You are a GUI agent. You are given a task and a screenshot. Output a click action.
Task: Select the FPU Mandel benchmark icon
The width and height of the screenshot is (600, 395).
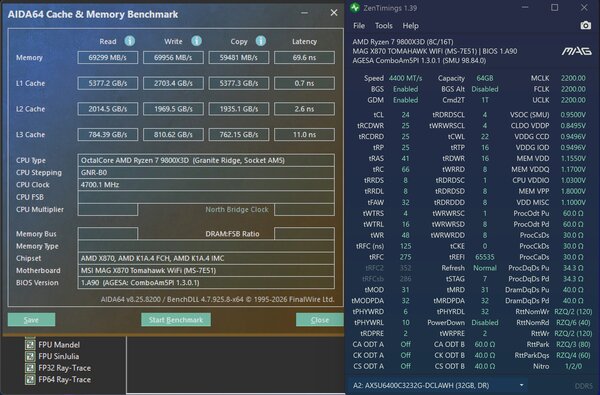[30, 344]
